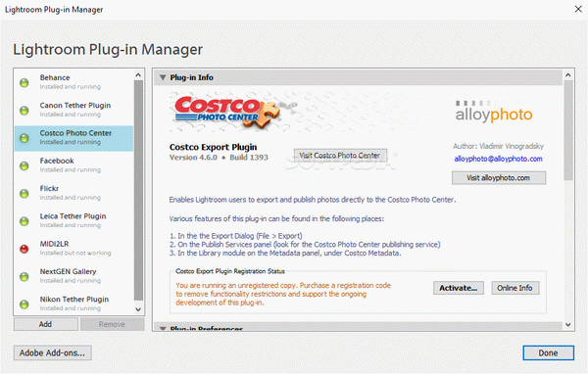Click the info panel scroll up arrow
The height and width of the screenshot is (374, 588).
(568, 75)
